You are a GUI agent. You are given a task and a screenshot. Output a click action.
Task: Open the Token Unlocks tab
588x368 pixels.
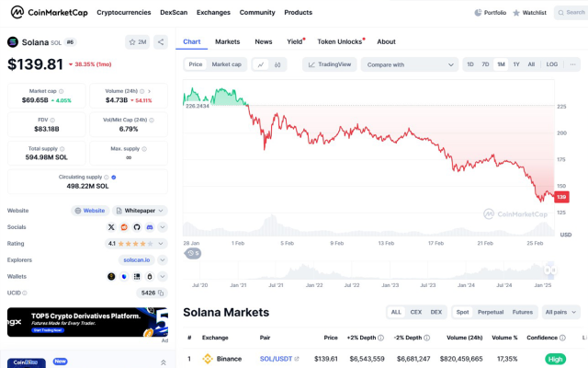coord(340,41)
